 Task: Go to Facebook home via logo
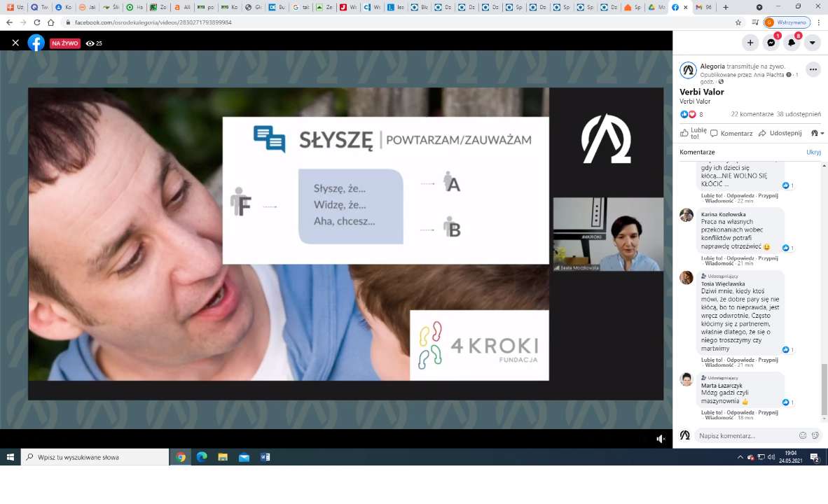(36, 43)
